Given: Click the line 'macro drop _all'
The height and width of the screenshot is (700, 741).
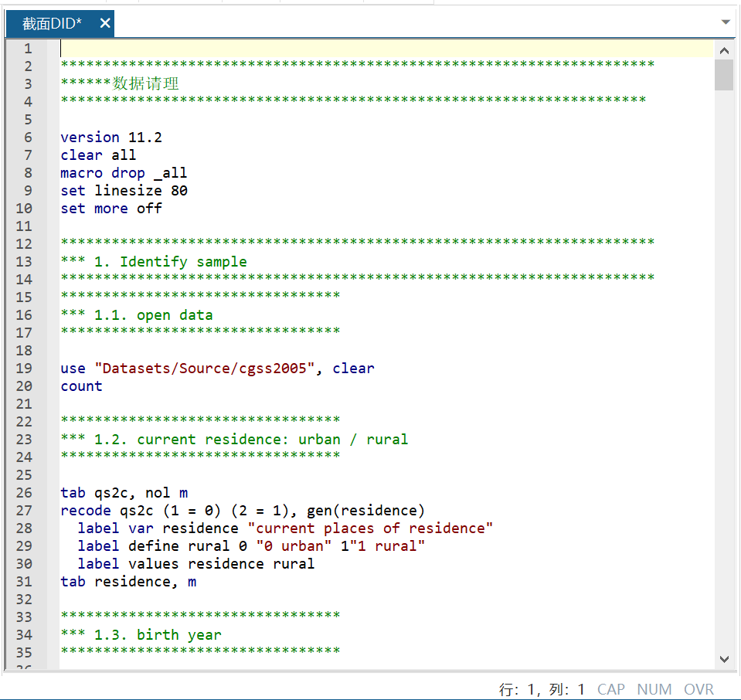Looking at the screenshot, I should point(124,173).
